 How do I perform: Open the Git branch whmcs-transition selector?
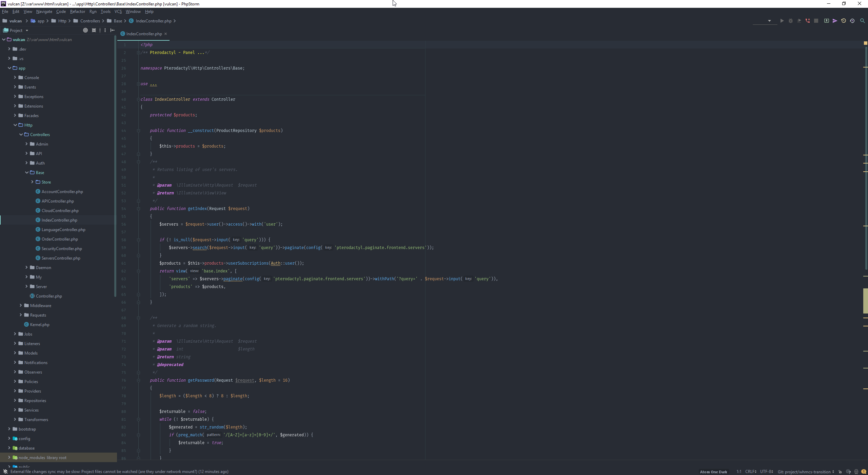[806, 472]
